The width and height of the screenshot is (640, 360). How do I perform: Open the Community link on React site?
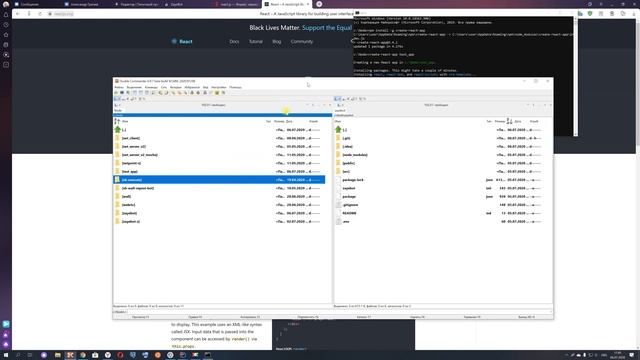click(x=302, y=42)
